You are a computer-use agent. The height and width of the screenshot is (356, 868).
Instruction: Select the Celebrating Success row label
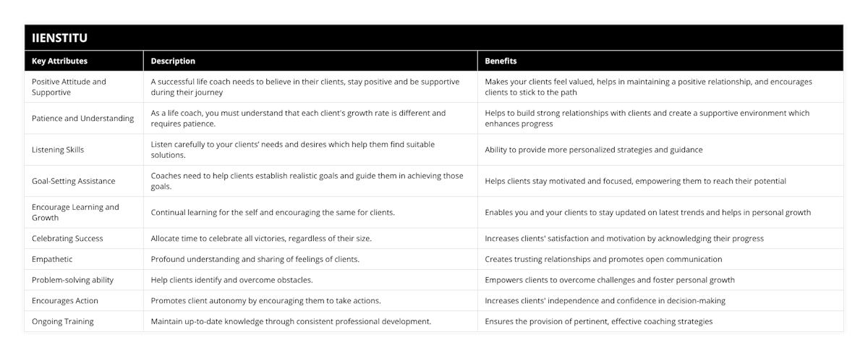(x=67, y=238)
